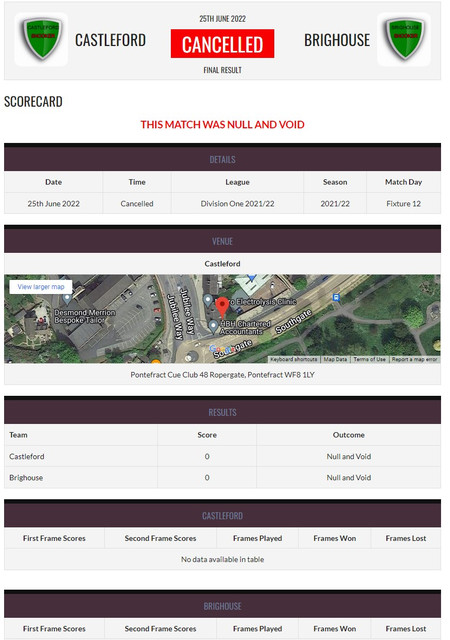The height and width of the screenshot is (640, 450).
Task: Click the Null and Void outcome for Castleford
Action: [x=349, y=456]
